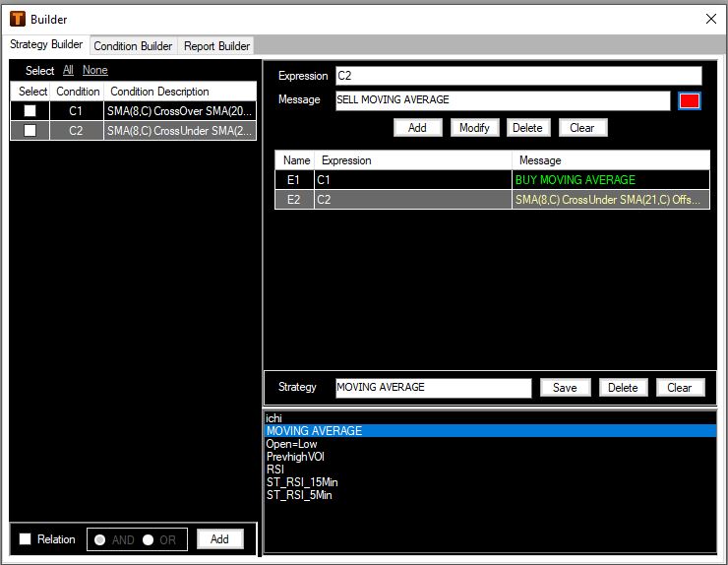Click Delete button beside Strategy field
Viewport: 728px width, 565px height.
pos(623,388)
